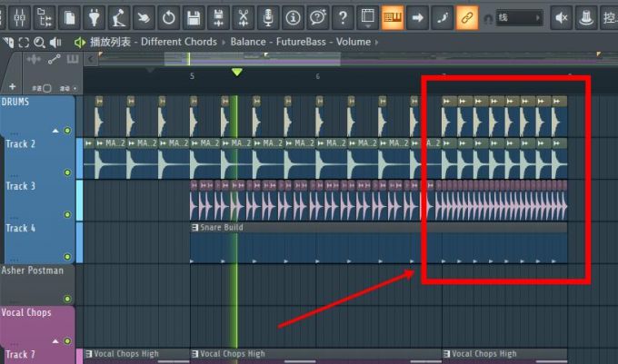Screen dimensions: 618x364
Task: Click the project picker pages icon
Action: click(x=69, y=18)
